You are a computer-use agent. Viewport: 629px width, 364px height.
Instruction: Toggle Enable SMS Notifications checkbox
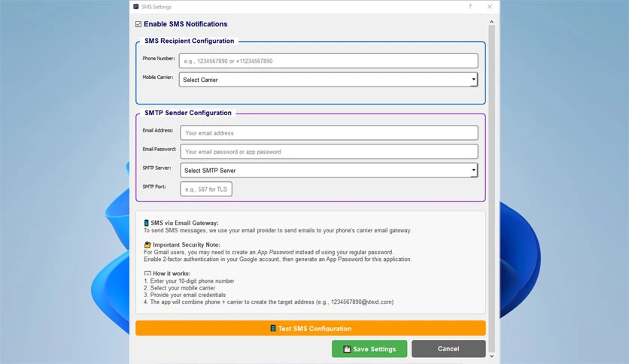(x=138, y=24)
